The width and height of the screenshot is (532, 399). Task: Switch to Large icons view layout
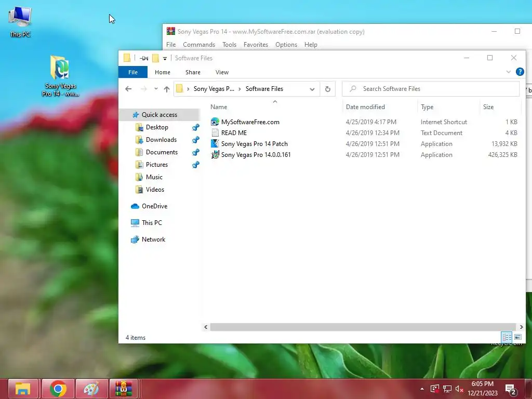[x=518, y=337]
